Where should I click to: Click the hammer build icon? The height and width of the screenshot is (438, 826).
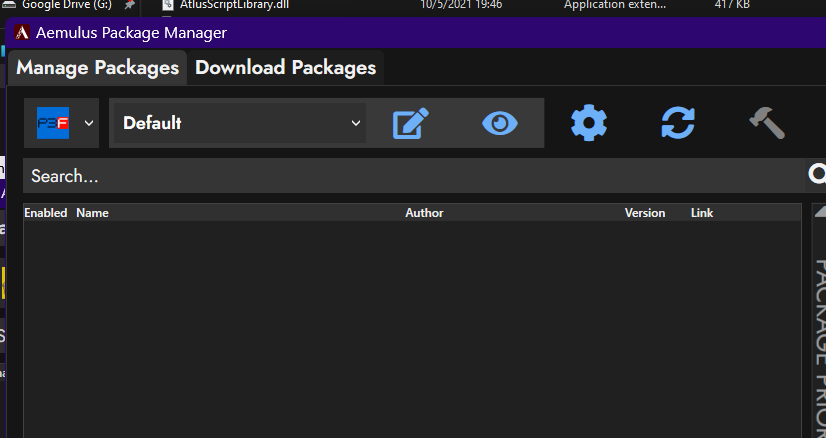pos(767,123)
